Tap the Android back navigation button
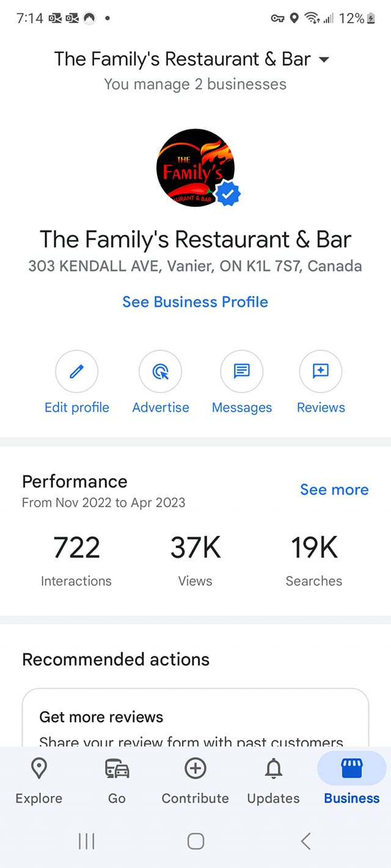391x868 pixels. point(306,841)
